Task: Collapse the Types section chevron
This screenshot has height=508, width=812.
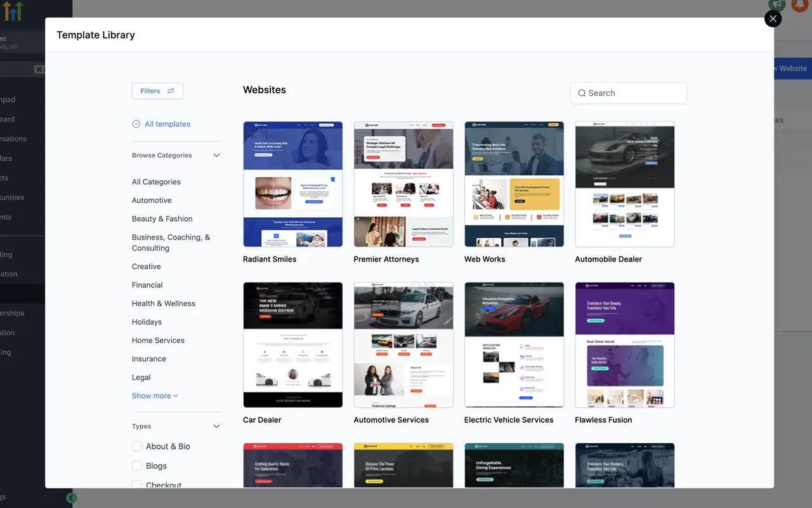Action: point(216,427)
